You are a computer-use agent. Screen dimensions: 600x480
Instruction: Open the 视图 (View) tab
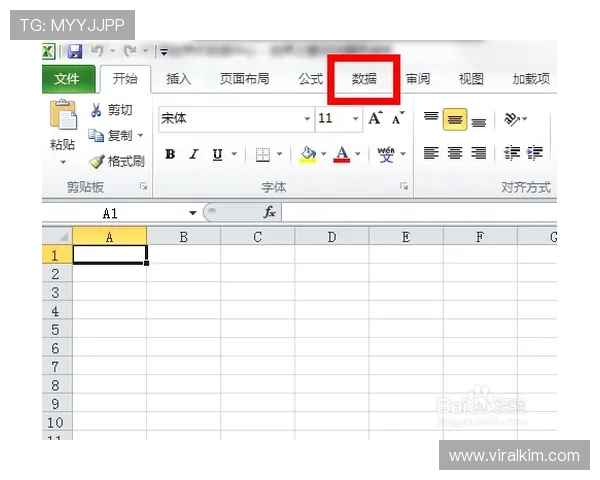(471, 79)
